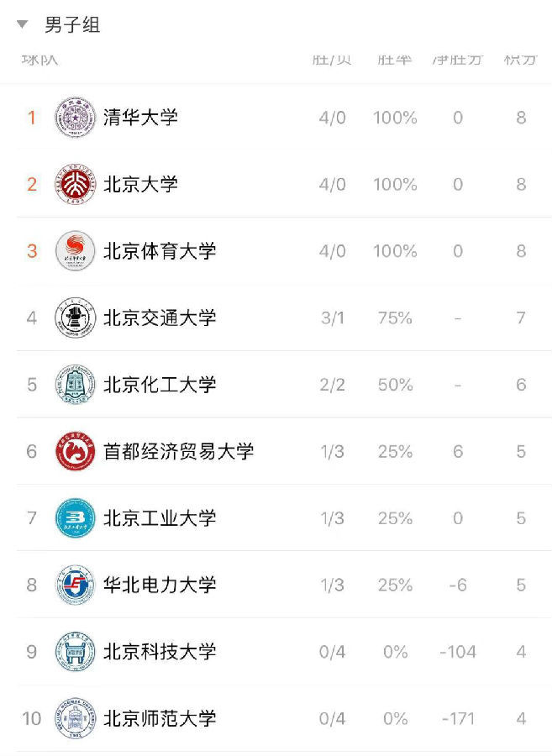Tap the 北京大学 red emblem icon
Viewport: 552px width, 756px height.
tap(75, 184)
